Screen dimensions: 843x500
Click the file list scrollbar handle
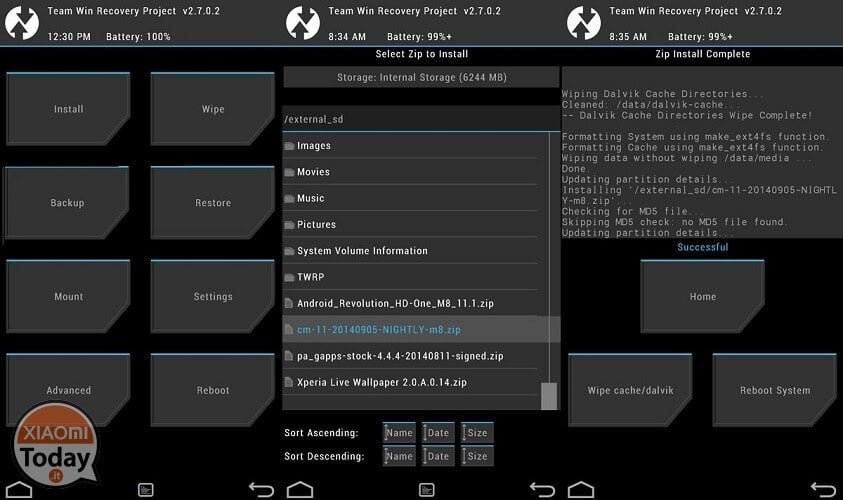click(x=549, y=396)
